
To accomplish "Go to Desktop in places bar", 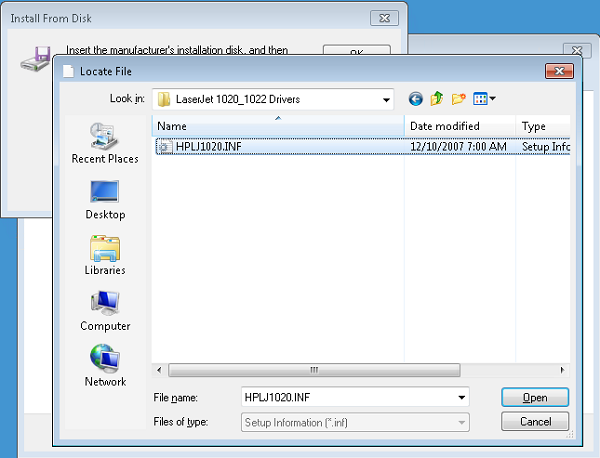I will click(x=105, y=200).
